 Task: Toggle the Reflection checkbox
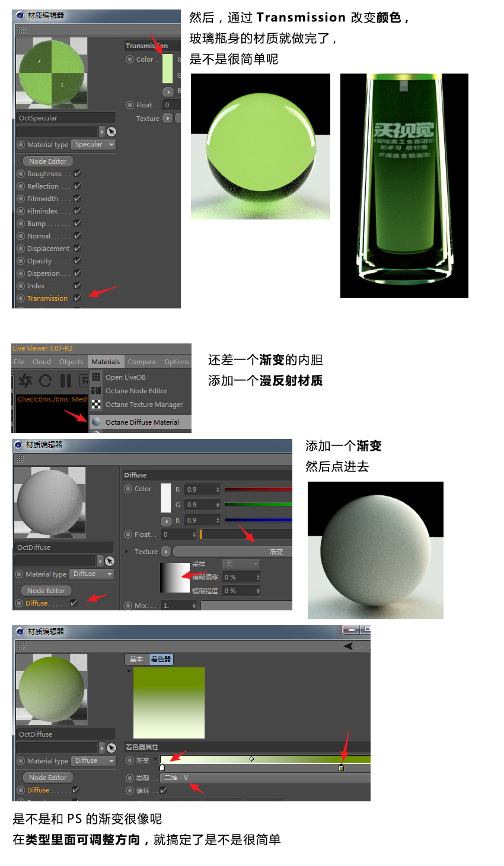pyautogui.click(x=77, y=186)
